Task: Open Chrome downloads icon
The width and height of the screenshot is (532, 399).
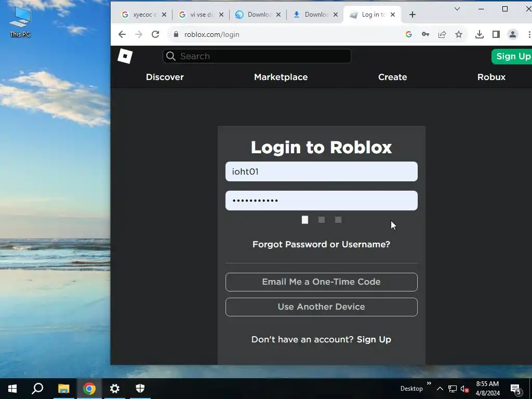Action: (480, 34)
